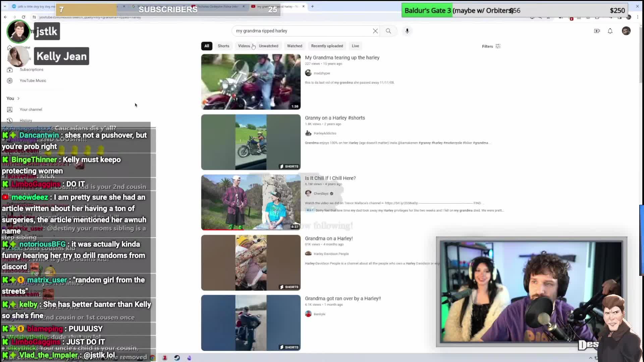Open the notifications bell
Viewport: 644px width, 362px height.
[x=610, y=31]
